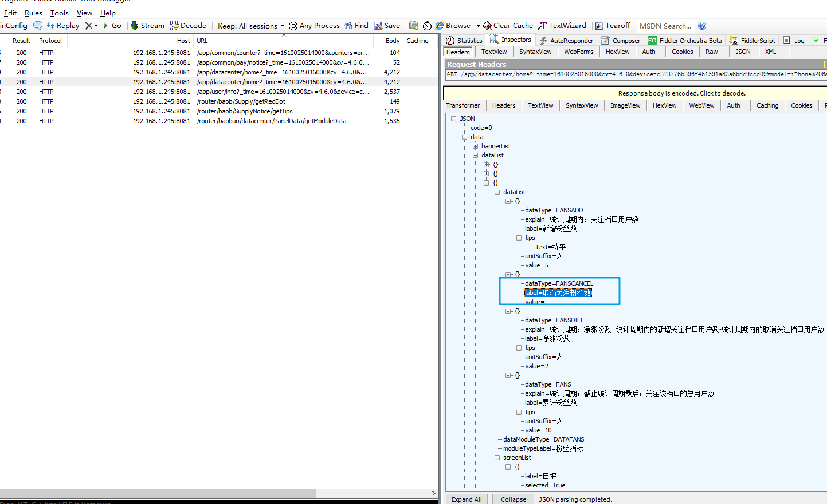
Task: Click the Remove (X) sessions icon
Action: [x=89, y=26]
